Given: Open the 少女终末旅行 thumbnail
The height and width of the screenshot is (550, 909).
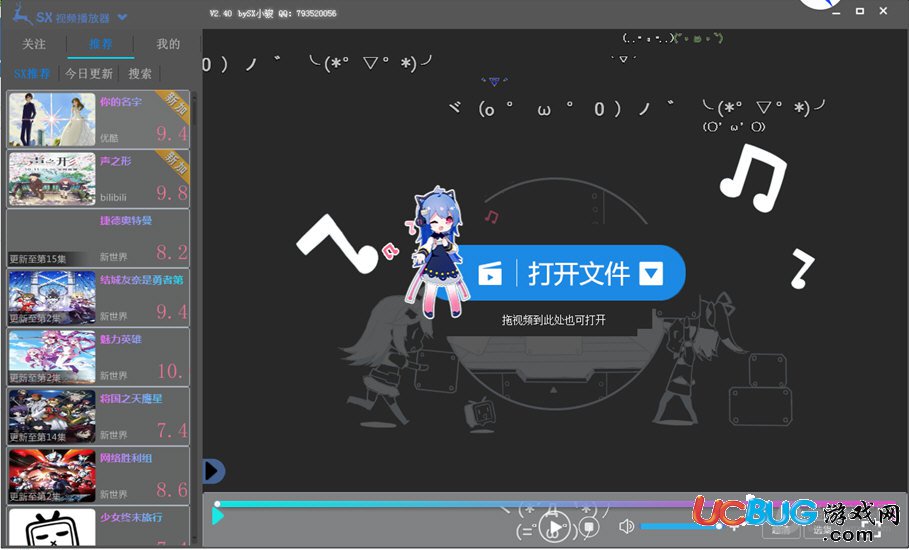Looking at the screenshot, I should pyautogui.click(x=52, y=528).
